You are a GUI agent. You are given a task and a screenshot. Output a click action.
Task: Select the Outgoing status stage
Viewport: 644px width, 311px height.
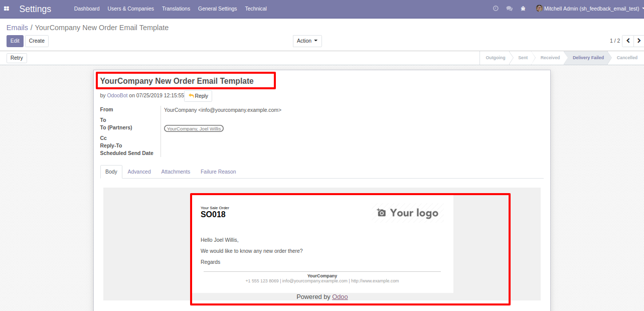[x=495, y=58]
